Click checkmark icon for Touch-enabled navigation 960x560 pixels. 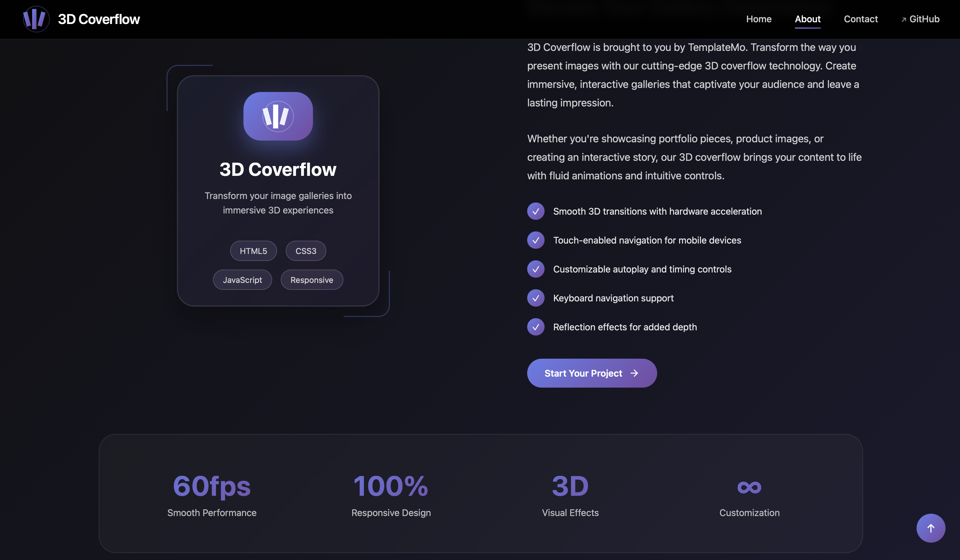pyautogui.click(x=536, y=240)
